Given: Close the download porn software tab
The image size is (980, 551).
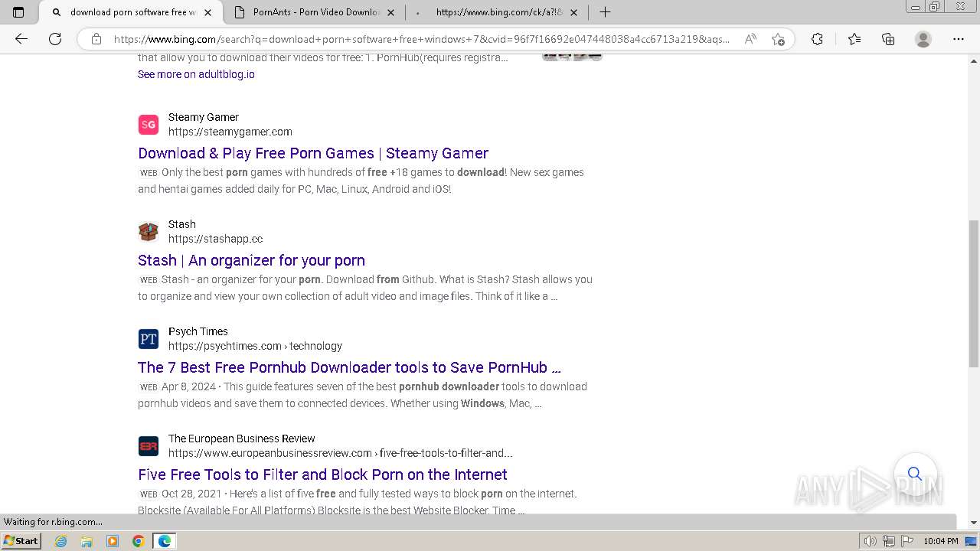Looking at the screenshot, I should 208,12.
